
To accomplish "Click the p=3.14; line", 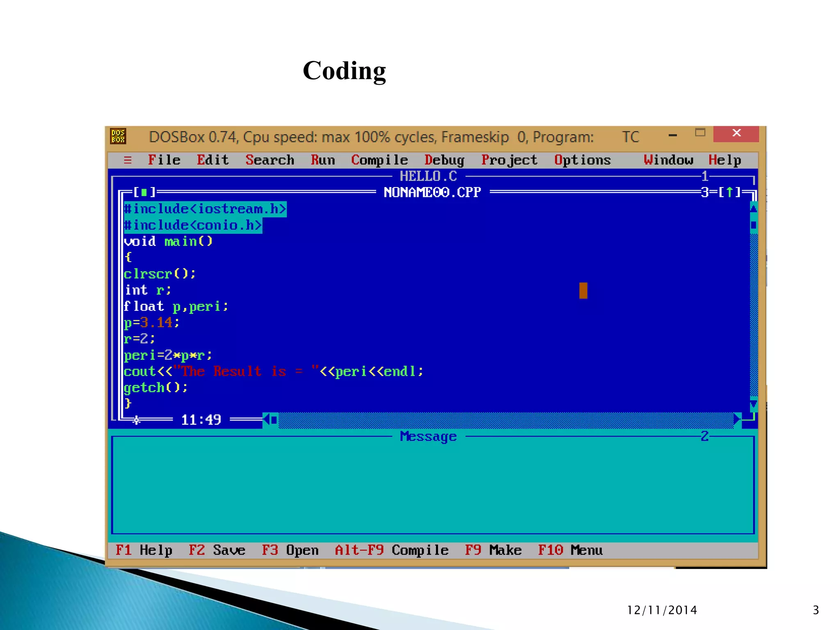I will 152,322.
